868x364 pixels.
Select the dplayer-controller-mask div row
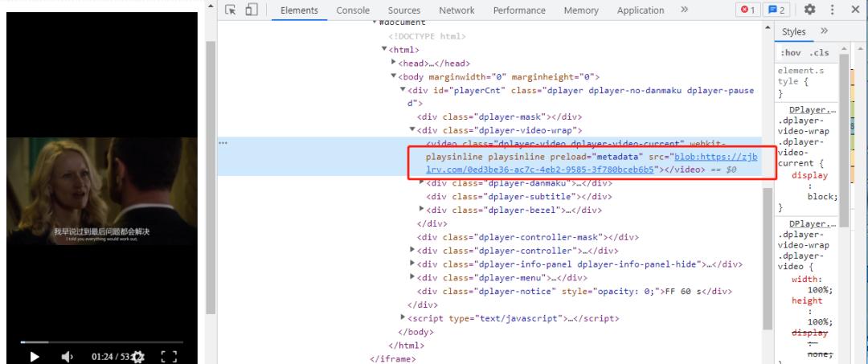click(x=527, y=237)
